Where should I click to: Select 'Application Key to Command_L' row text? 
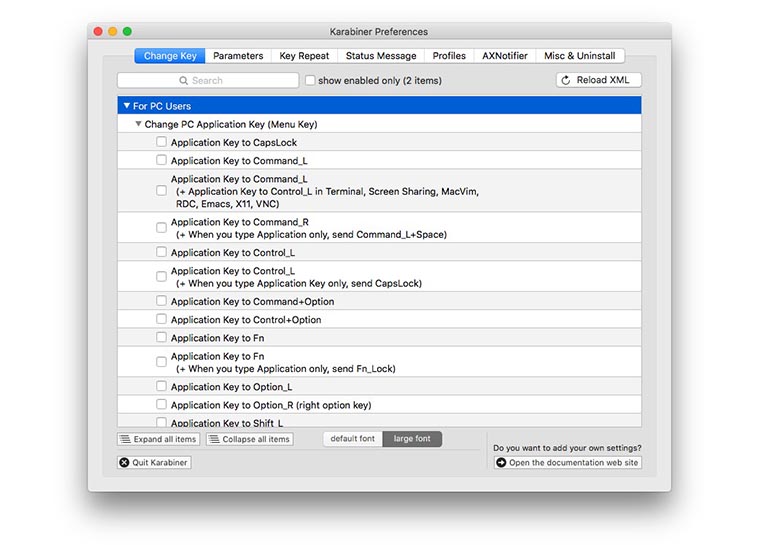tap(239, 160)
